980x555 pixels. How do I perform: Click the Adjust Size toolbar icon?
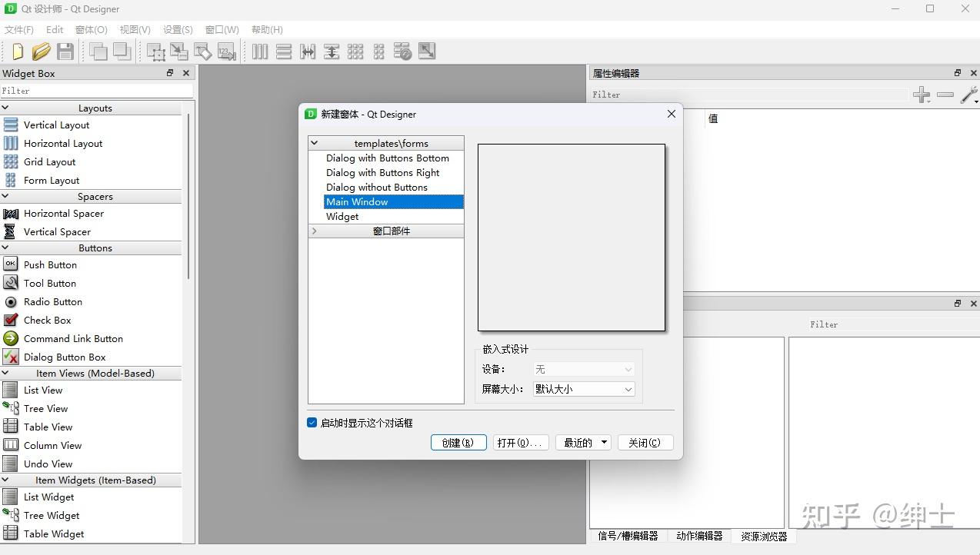pyautogui.click(x=425, y=51)
